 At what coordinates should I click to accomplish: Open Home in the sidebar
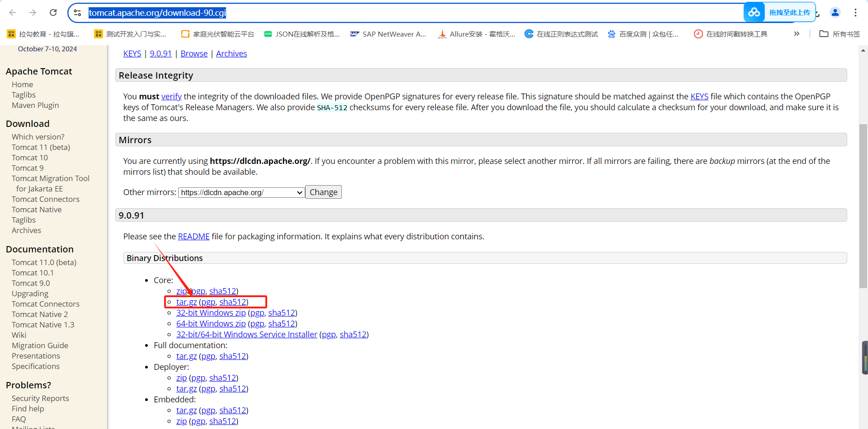[x=22, y=84]
